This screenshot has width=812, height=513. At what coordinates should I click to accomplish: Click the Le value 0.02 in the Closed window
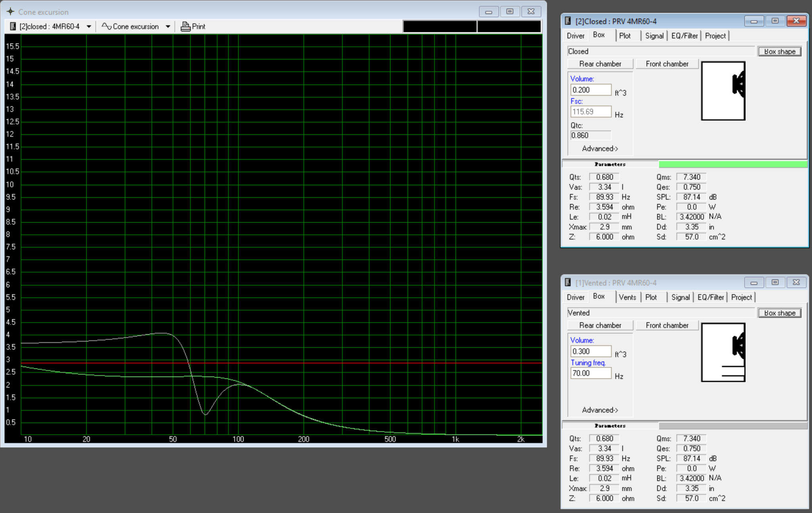[x=604, y=217]
